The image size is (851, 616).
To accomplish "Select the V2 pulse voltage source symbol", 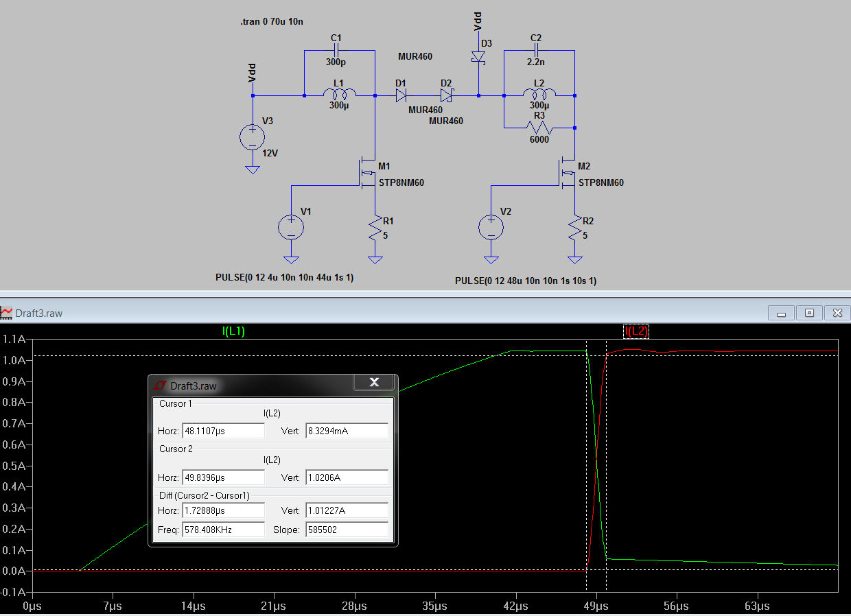I will [491, 228].
